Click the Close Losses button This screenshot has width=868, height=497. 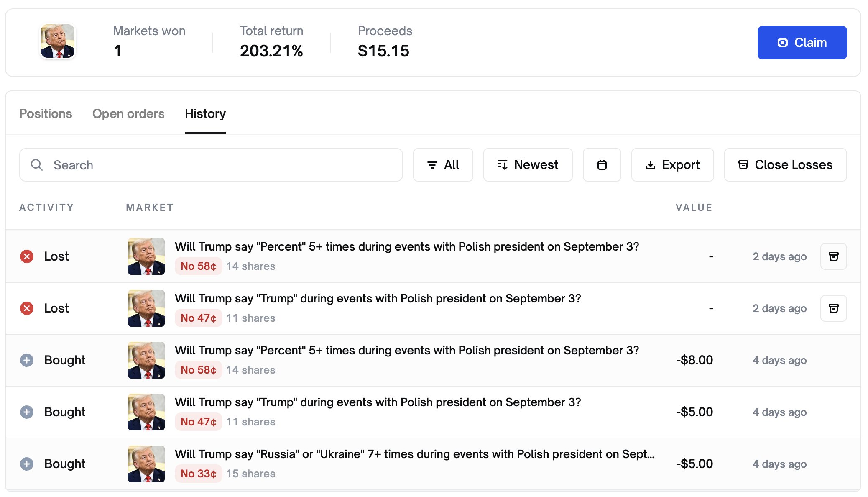[785, 165]
